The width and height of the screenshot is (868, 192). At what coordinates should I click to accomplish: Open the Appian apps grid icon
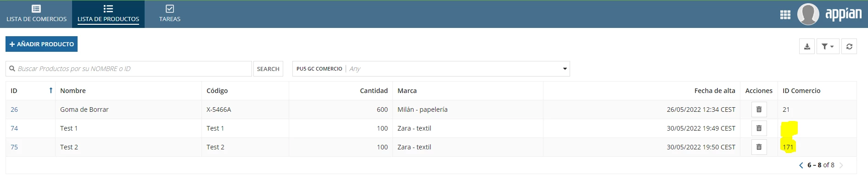pyautogui.click(x=785, y=15)
